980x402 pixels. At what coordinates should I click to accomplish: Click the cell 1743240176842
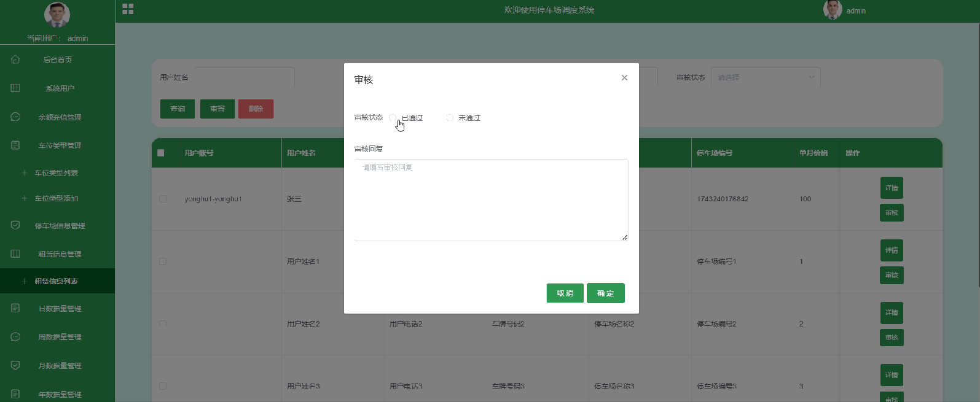(x=723, y=199)
